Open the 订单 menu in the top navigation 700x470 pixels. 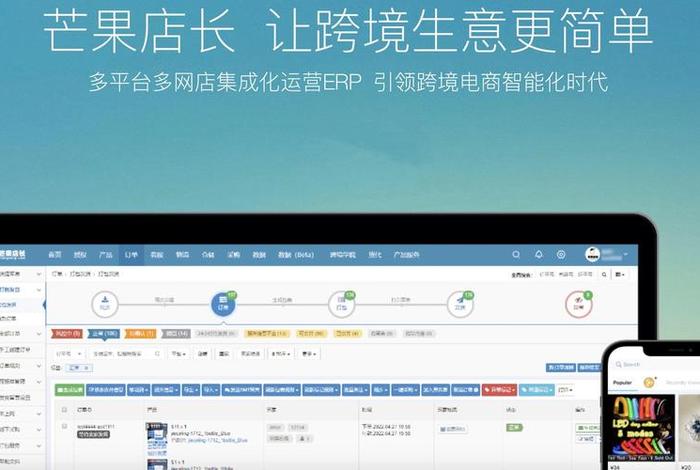(x=131, y=255)
